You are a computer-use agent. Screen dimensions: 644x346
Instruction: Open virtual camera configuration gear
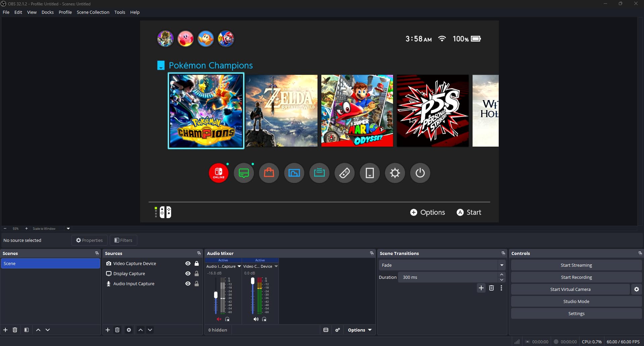click(x=637, y=289)
